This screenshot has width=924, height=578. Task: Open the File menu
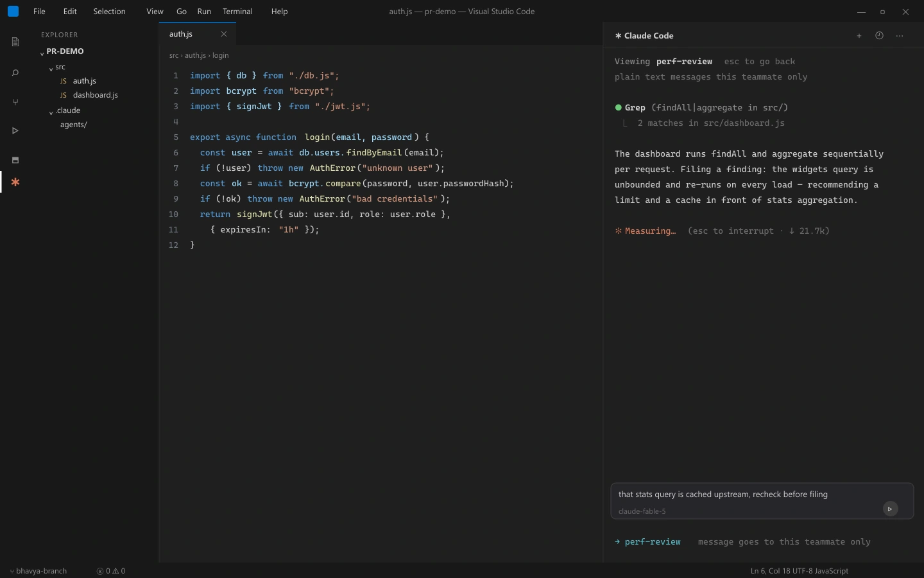pyautogui.click(x=39, y=12)
